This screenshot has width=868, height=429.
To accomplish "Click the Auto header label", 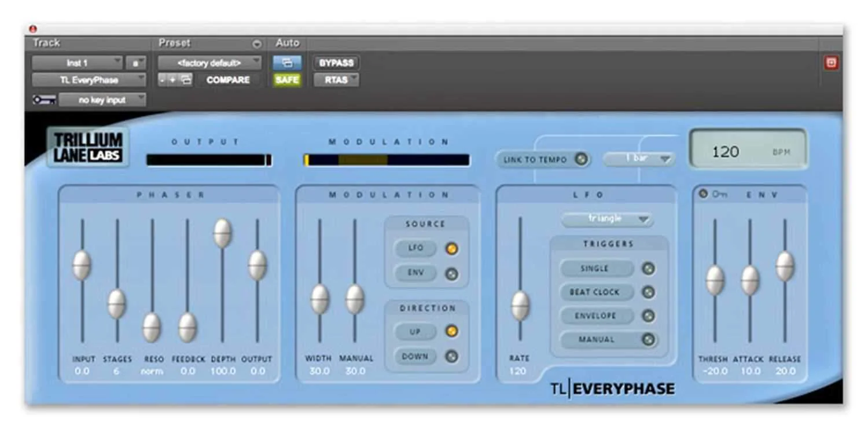I will [x=287, y=43].
